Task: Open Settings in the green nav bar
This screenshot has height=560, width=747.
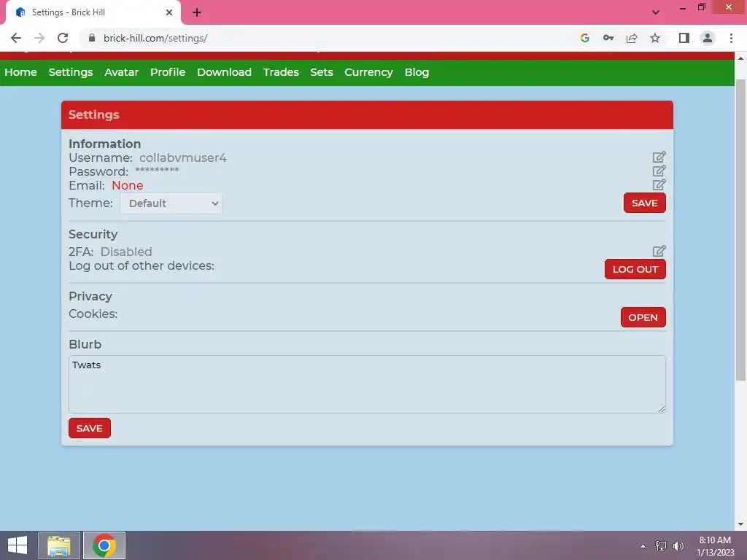Action: 71,72
